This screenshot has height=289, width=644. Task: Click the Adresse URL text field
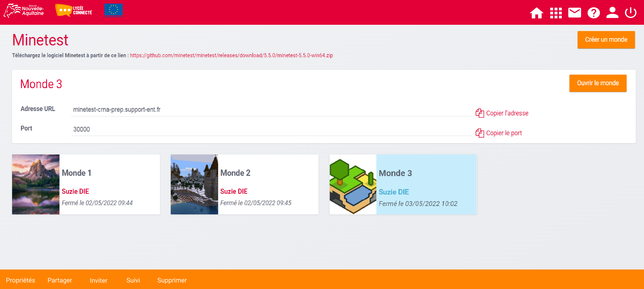(271, 110)
